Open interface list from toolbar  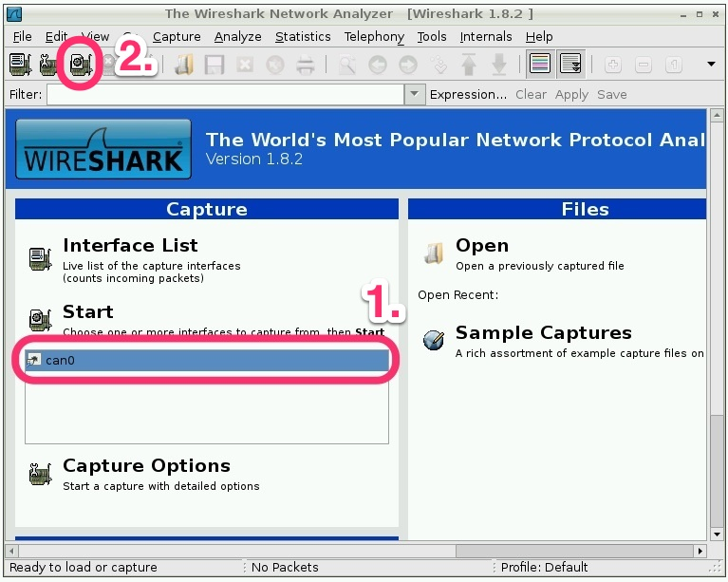[x=21, y=65]
